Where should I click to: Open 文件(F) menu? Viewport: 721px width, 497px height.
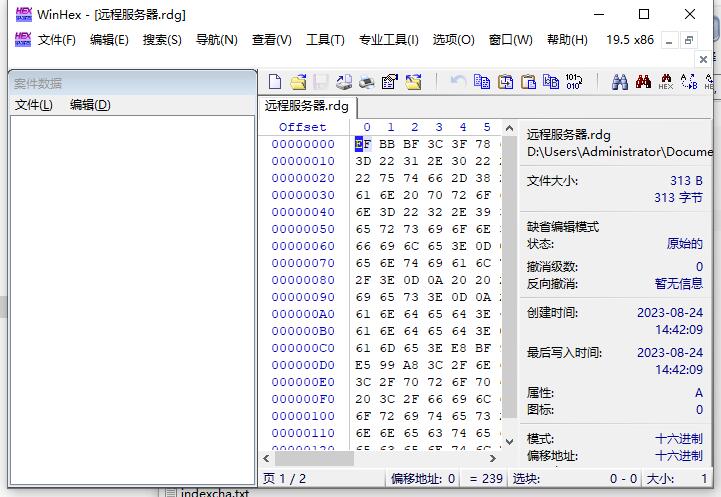(57, 40)
